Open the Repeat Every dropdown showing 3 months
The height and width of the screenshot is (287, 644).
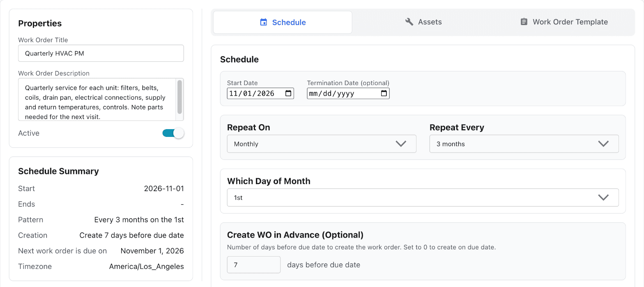point(524,144)
